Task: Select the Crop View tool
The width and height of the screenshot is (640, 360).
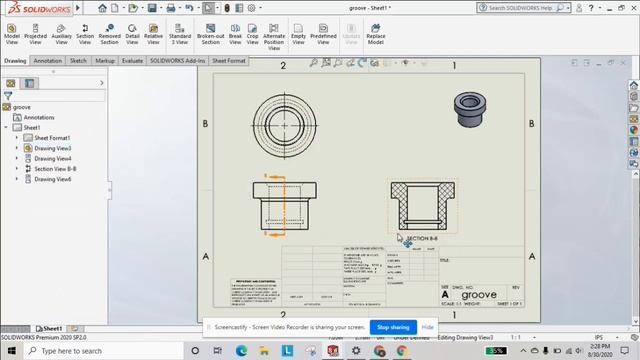Action: tap(252, 33)
